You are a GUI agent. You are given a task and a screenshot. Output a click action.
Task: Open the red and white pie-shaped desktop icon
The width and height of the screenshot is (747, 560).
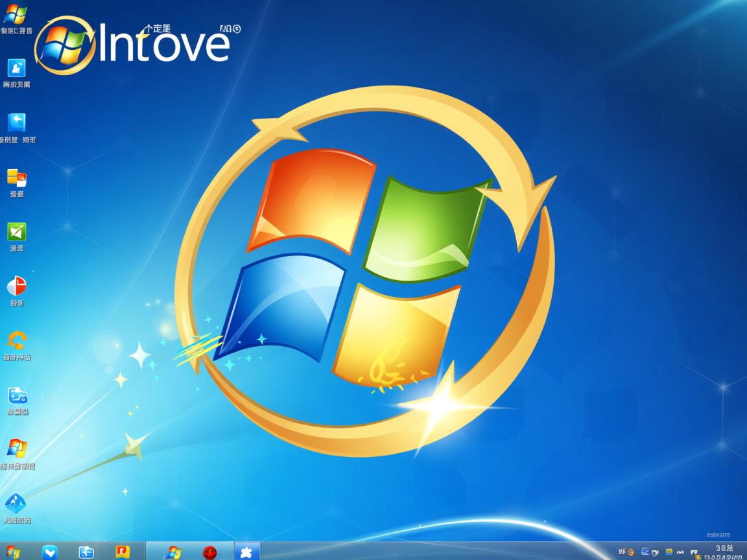click(16, 286)
